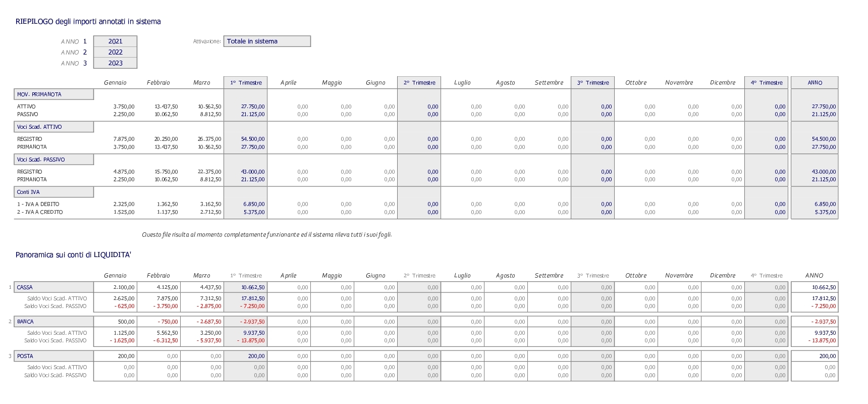Select CASSA Saldo Voci Scad. ATTIVO annual 17.812,50
Viewport: 868px width, 404px height.
pos(824,298)
